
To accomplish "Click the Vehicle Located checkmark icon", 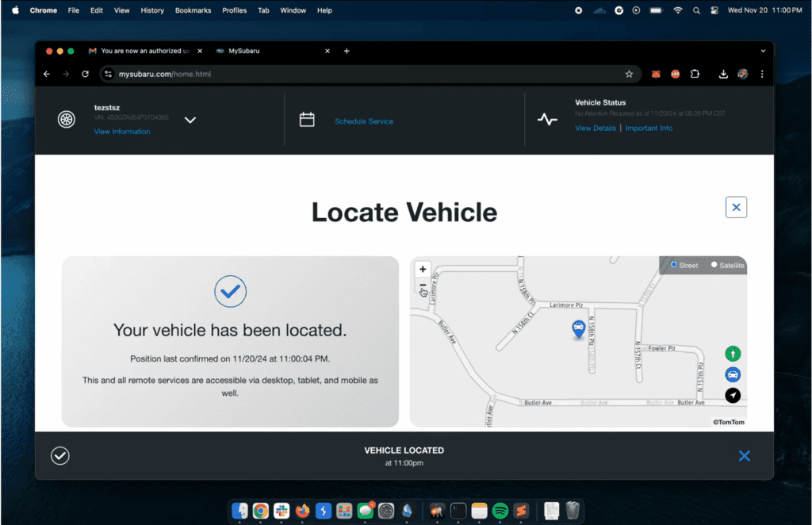I will pos(60,456).
